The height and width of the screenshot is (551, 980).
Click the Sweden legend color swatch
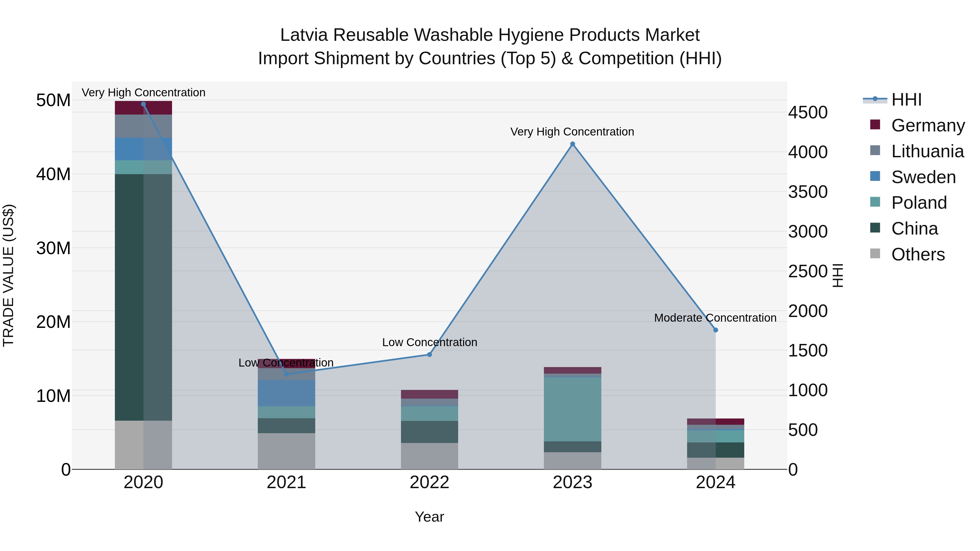pos(875,176)
